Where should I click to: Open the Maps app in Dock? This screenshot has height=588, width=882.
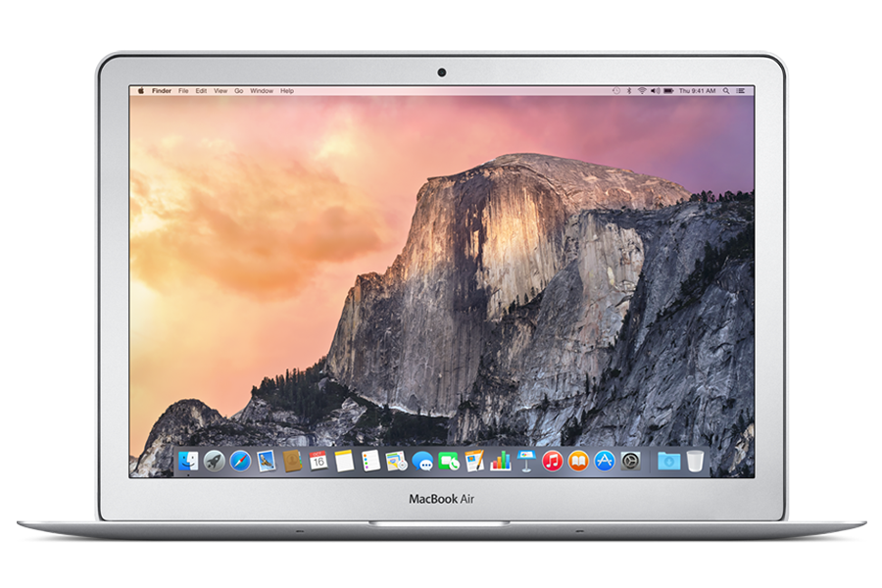pyautogui.click(x=397, y=462)
